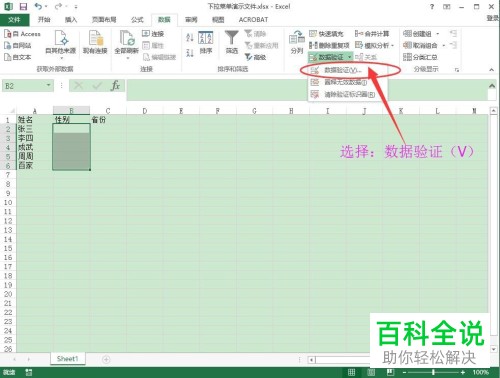Select 数据验证(V)... from the dropdown menu
Image resolution: width=500 pixels, height=378 pixels.
pos(347,70)
